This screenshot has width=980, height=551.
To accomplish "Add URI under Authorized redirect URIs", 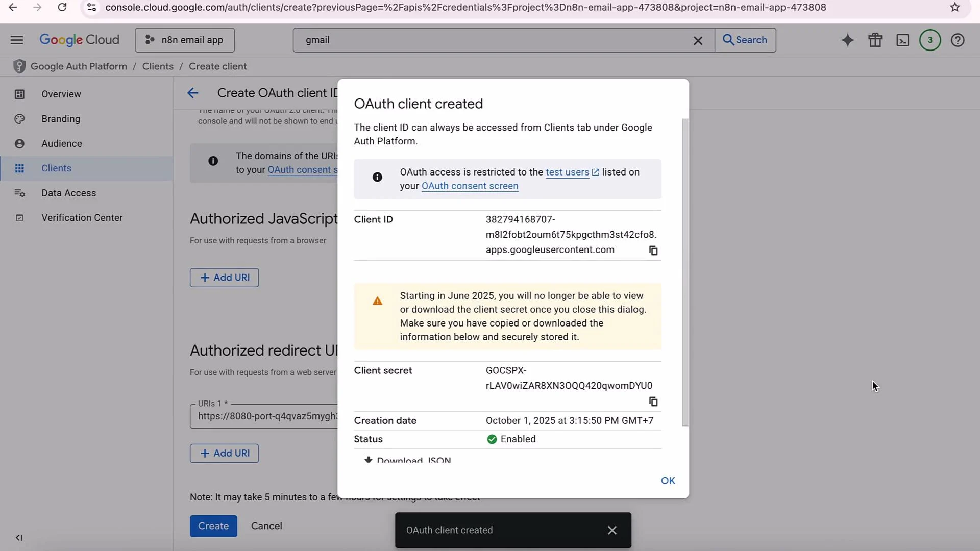I will coord(224,453).
